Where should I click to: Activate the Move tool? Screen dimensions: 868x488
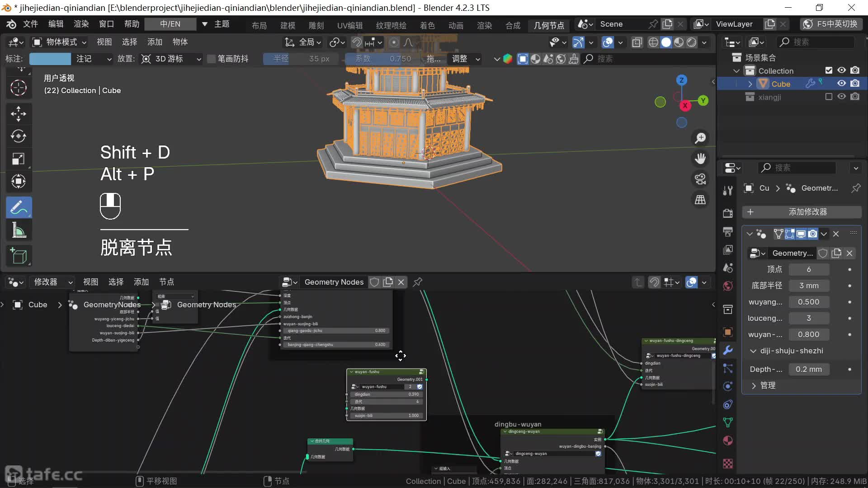(19, 113)
